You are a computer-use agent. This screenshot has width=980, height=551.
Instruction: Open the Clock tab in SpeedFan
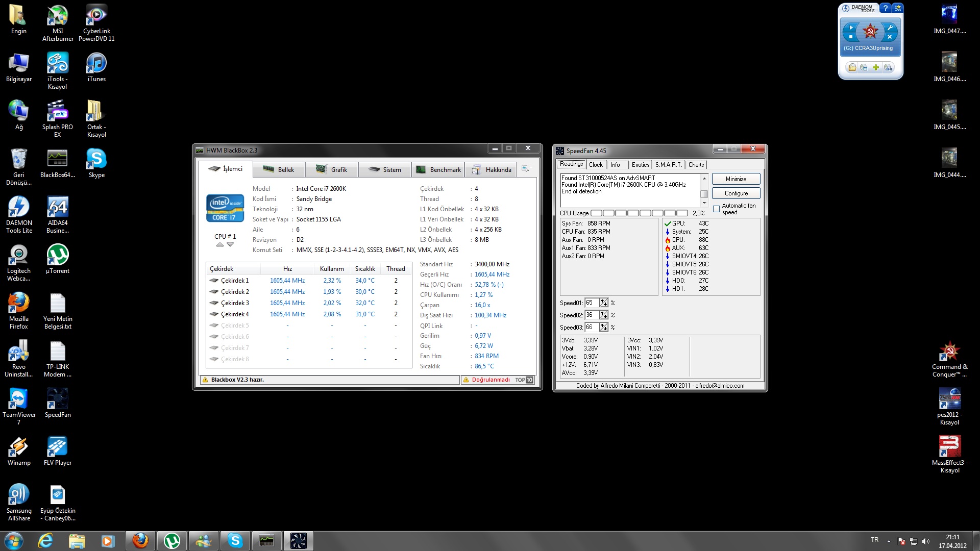(x=596, y=165)
